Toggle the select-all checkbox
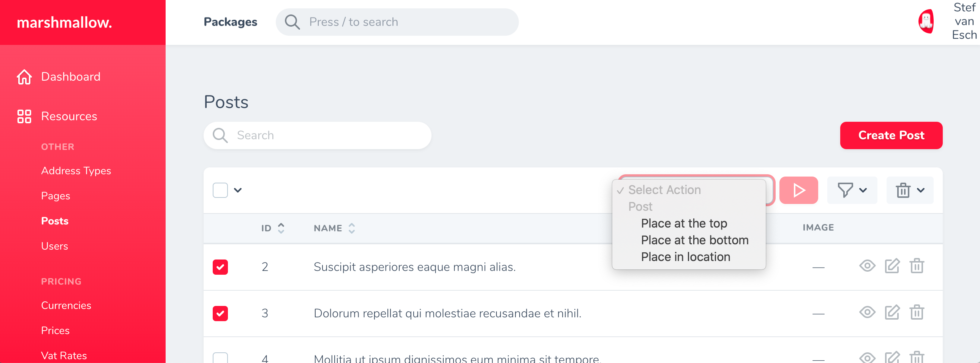 [220, 190]
